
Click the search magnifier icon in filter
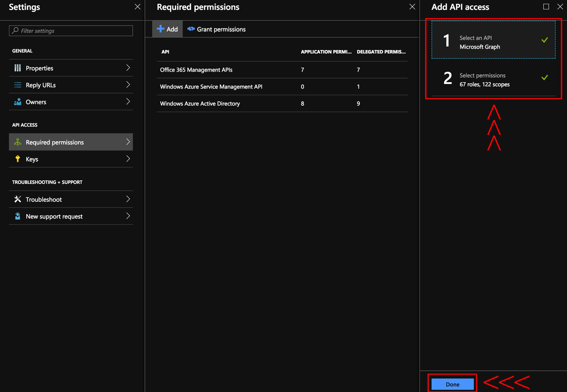coord(15,30)
